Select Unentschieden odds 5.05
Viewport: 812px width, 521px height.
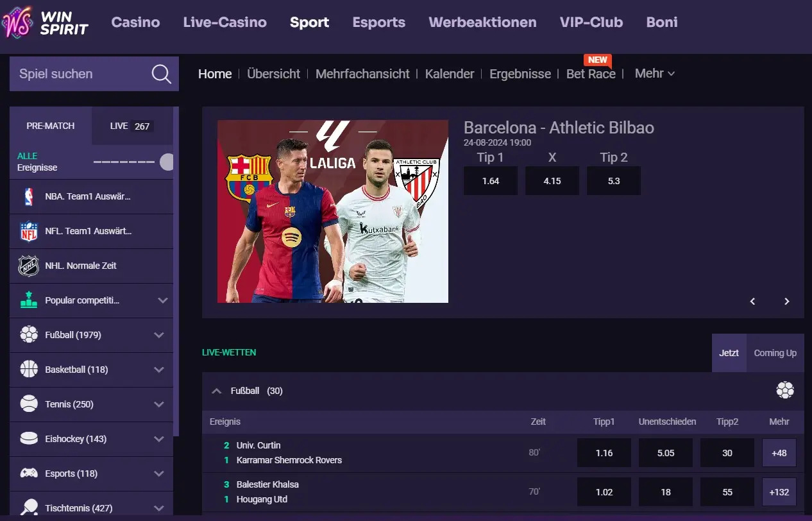click(x=666, y=453)
